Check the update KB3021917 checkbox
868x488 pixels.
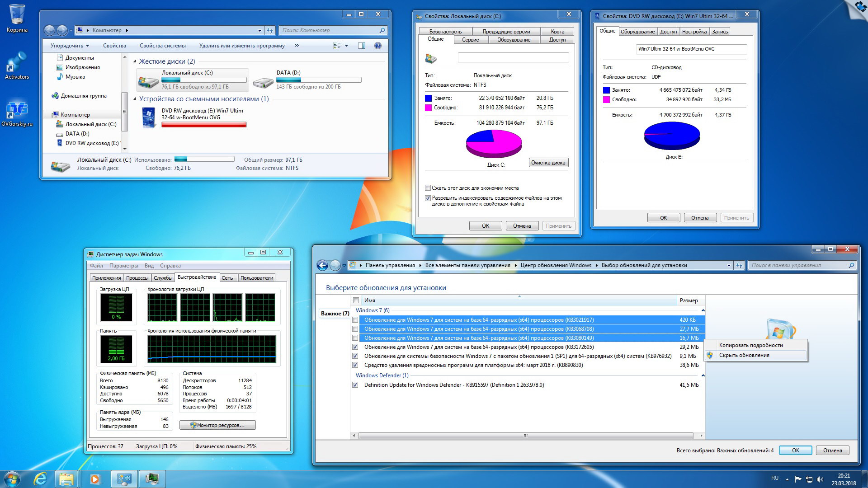[x=355, y=320]
